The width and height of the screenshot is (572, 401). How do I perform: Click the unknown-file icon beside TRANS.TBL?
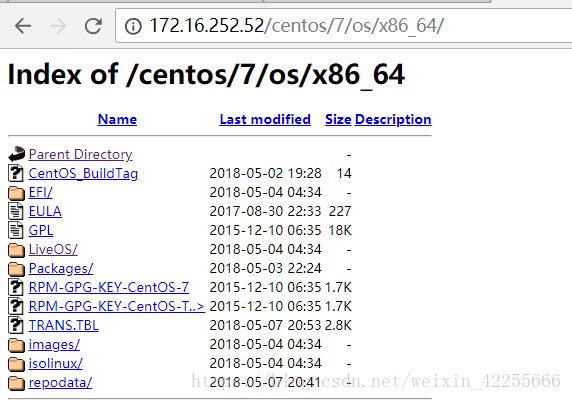click(16, 325)
